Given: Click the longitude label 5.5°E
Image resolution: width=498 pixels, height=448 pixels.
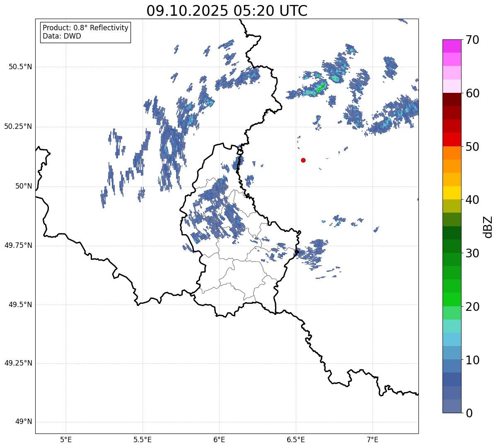Looking at the screenshot, I should click(x=143, y=439).
